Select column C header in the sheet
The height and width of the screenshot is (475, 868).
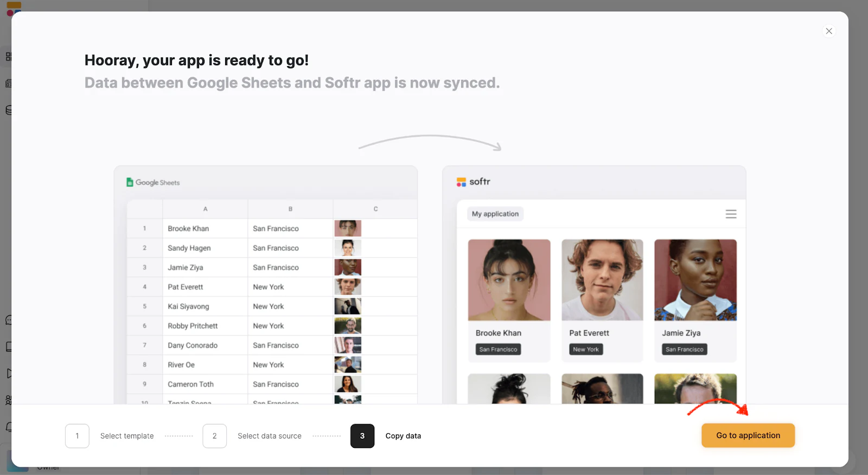click(x=375, y=209)
